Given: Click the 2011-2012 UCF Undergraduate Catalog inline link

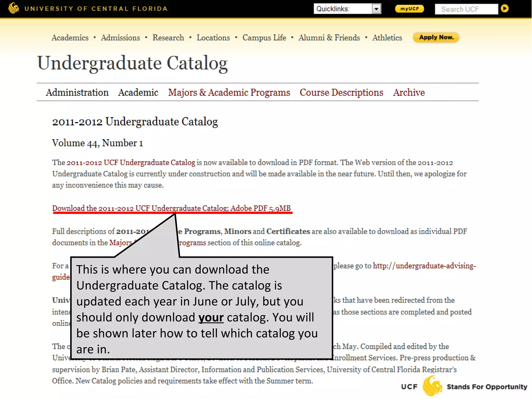Looking at the screenshot, I should point(131,163).
